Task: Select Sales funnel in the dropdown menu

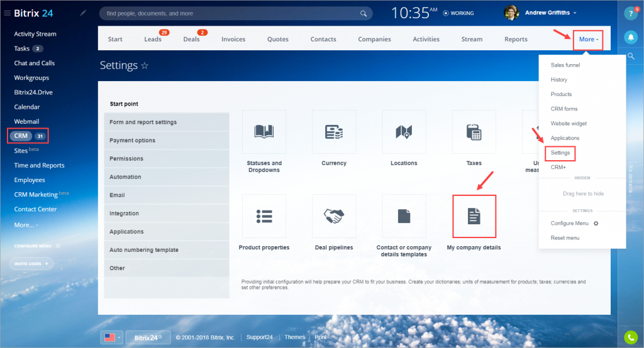Action: pyautogui.click(x=565, y=65)
